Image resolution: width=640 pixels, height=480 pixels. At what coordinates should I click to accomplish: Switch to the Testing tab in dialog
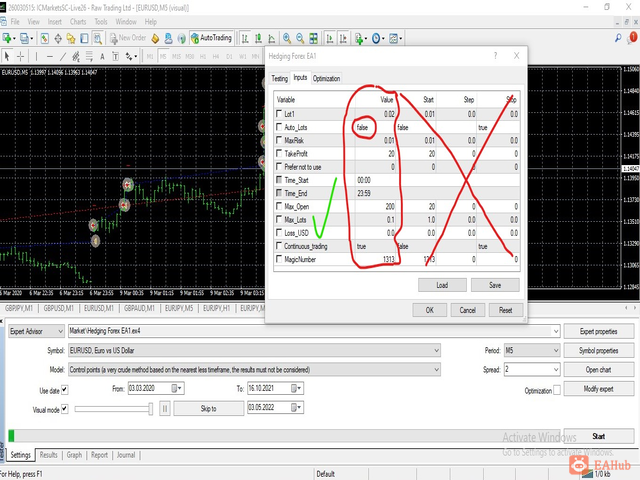[280, 78]
